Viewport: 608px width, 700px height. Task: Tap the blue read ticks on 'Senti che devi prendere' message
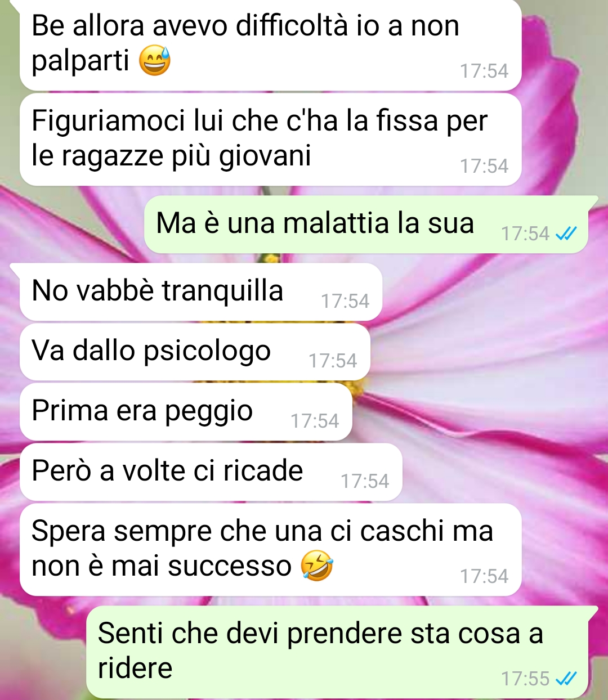566,679
